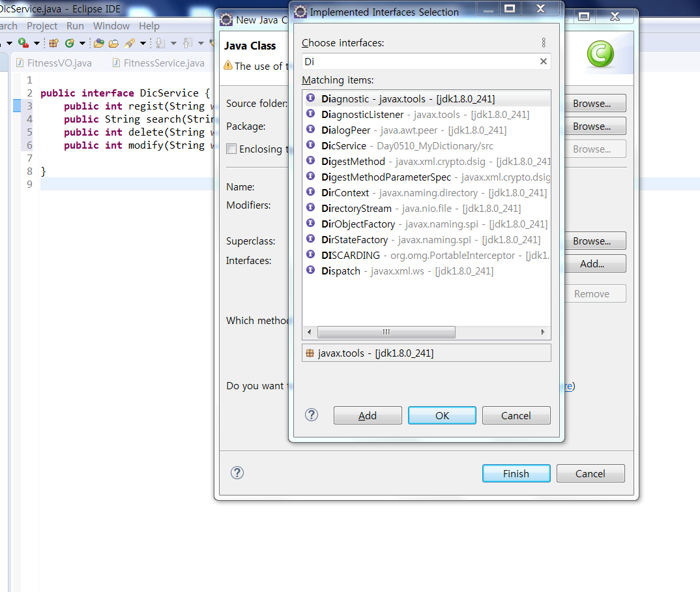This screenshot has width=700, height=592.
Task: Click the Search flashlight toolbar icon
Action: click(x=130, y=43)
